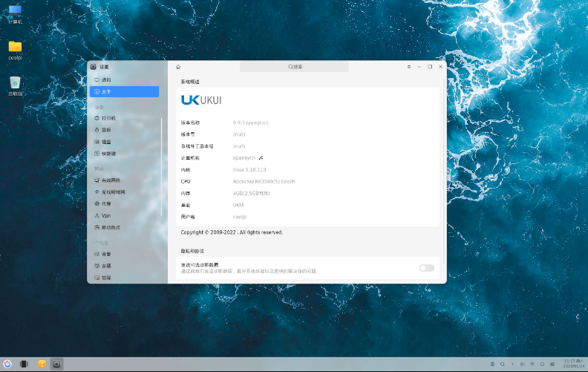
Task: Click CPU value Rockchip RK3588(S) CoolPi
Action: point(264,181)
